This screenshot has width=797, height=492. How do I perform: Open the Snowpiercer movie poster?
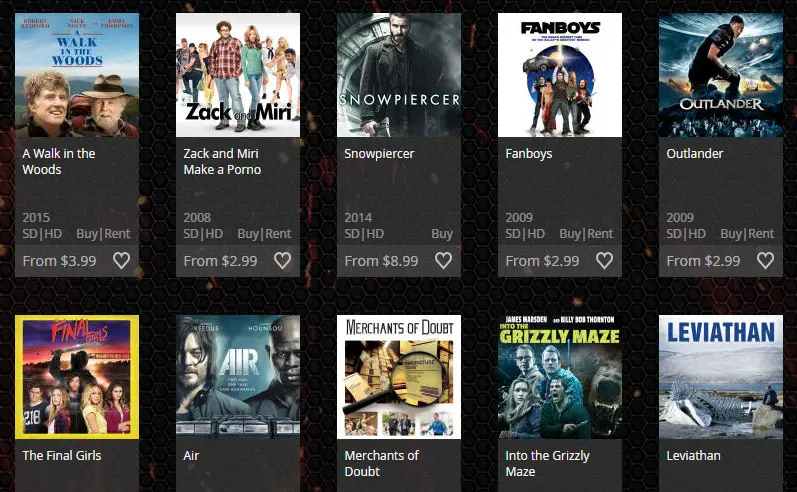(x=399, y=75)
